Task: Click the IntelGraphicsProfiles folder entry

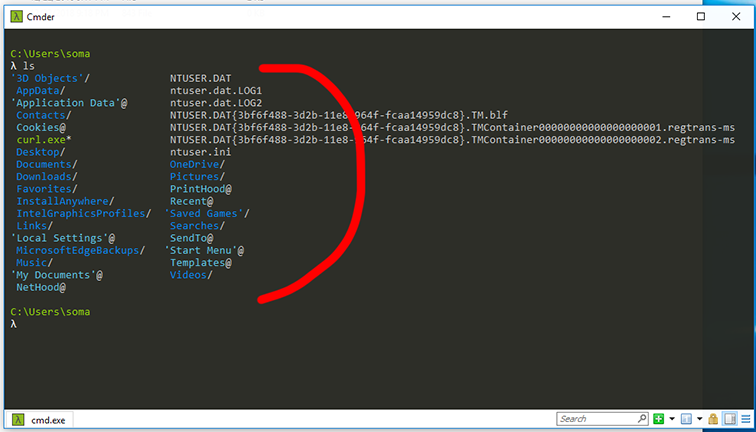Action: coord(84,213)
